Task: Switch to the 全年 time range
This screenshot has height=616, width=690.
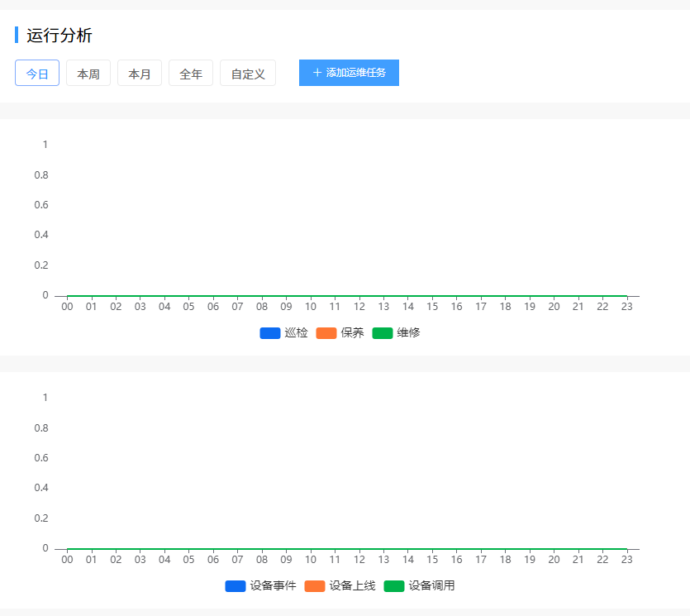Action: coord(191,73)
